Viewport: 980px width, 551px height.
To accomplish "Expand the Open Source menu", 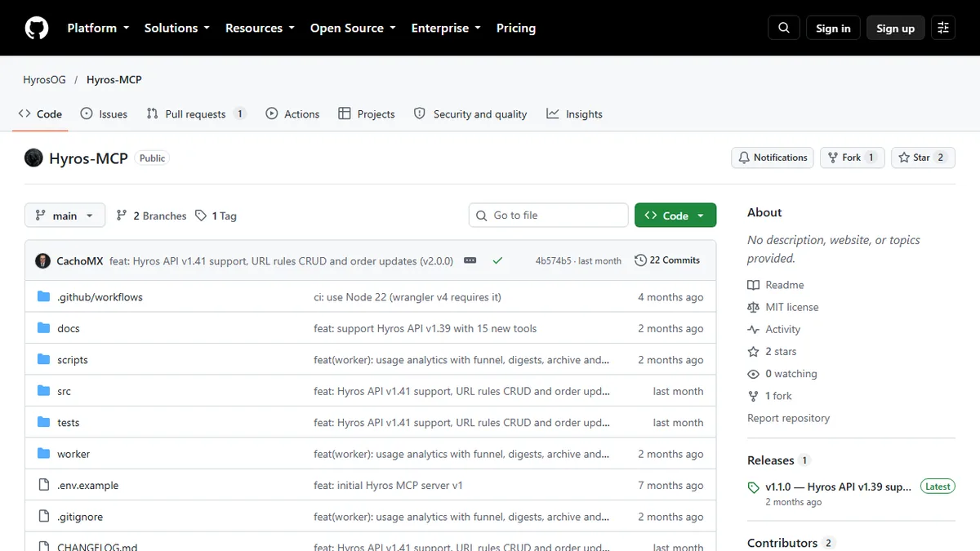I will tap(353, 28).
